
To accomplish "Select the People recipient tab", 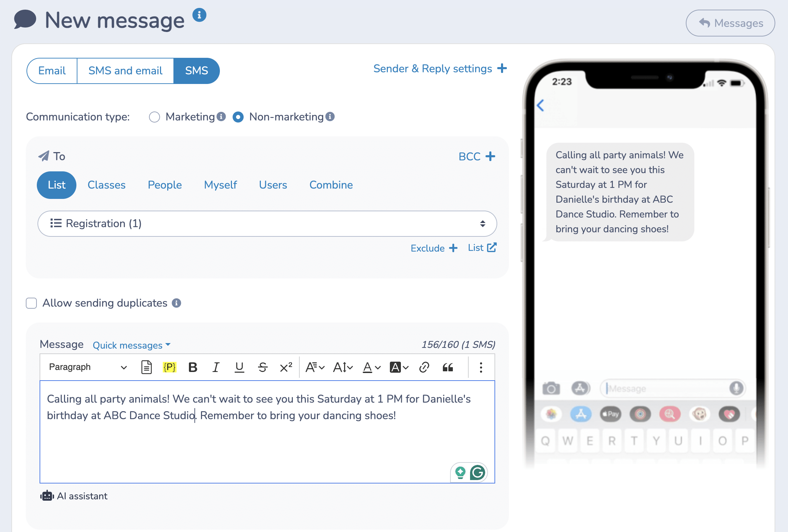I will 165,185.
